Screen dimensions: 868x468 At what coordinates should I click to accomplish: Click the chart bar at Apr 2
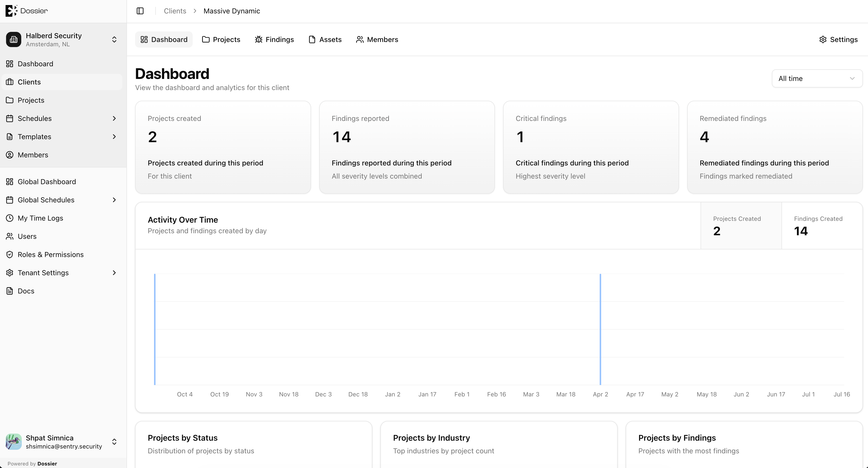click(x=600, y=329)
